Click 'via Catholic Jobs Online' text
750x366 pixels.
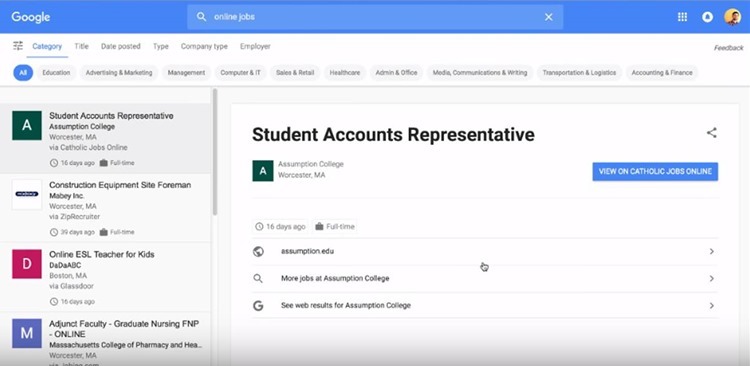88,147
